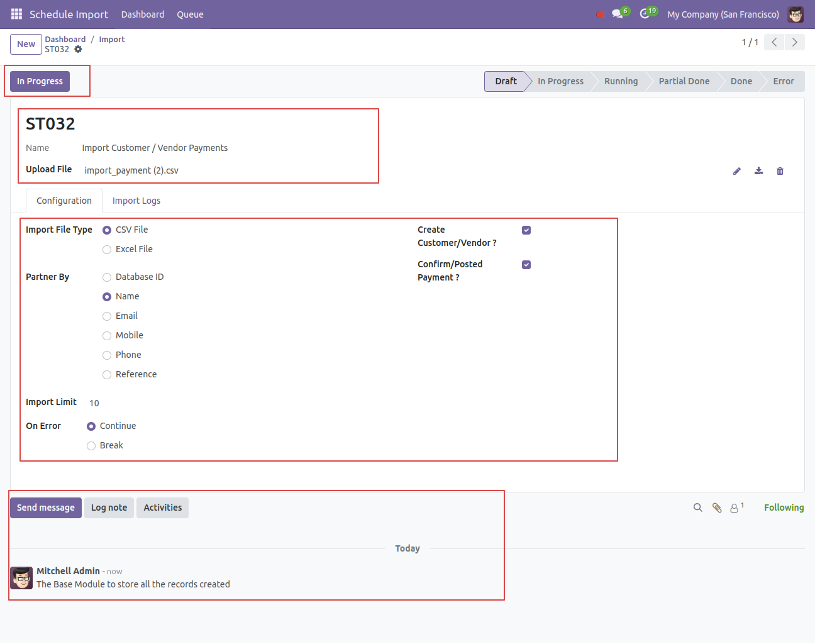This screenshot has height=644, width=815.
Task: Click the purple In Progress button
Action: 40,81
